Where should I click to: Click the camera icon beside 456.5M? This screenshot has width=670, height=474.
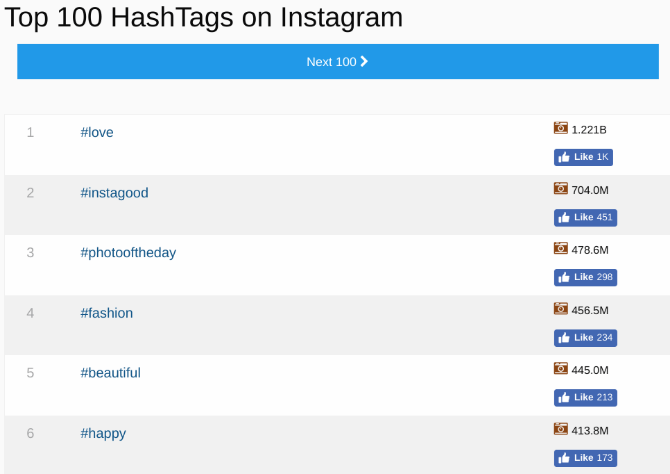point(561,309)
